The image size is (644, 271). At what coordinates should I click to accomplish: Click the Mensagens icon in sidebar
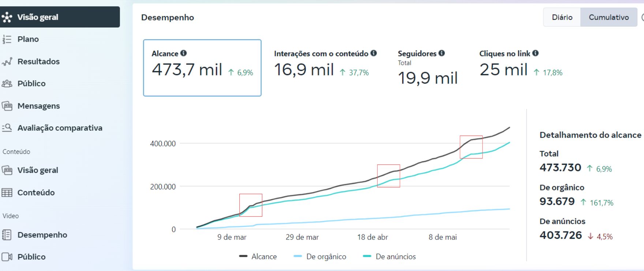tap(7, 106)
